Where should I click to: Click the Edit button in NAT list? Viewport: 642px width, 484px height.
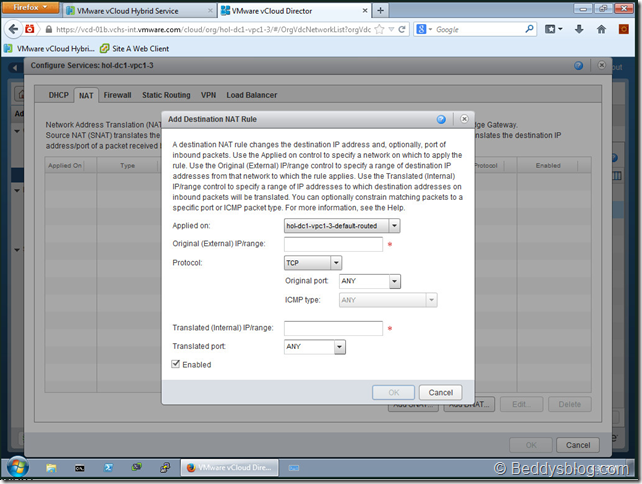pyautogui.click(x=521, y=404)
